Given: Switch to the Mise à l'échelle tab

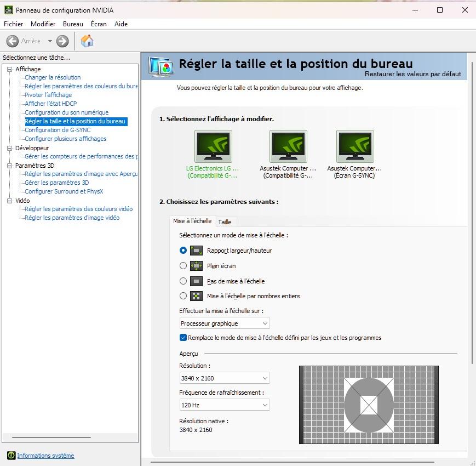Looking at the screenshot, I should coord(192,221).
